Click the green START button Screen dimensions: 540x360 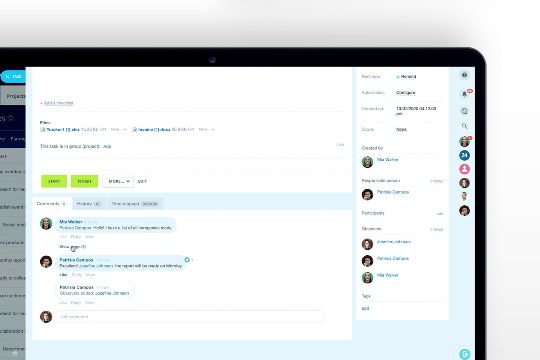(x=54, y=181)
